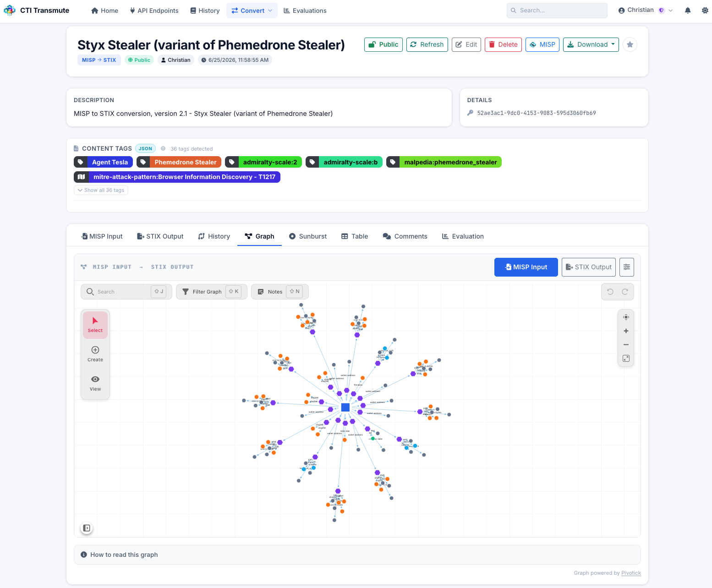Follow the Pivotick link
Image resolution: width=712 pixels, height=588 pixels.
click(631, 573)
